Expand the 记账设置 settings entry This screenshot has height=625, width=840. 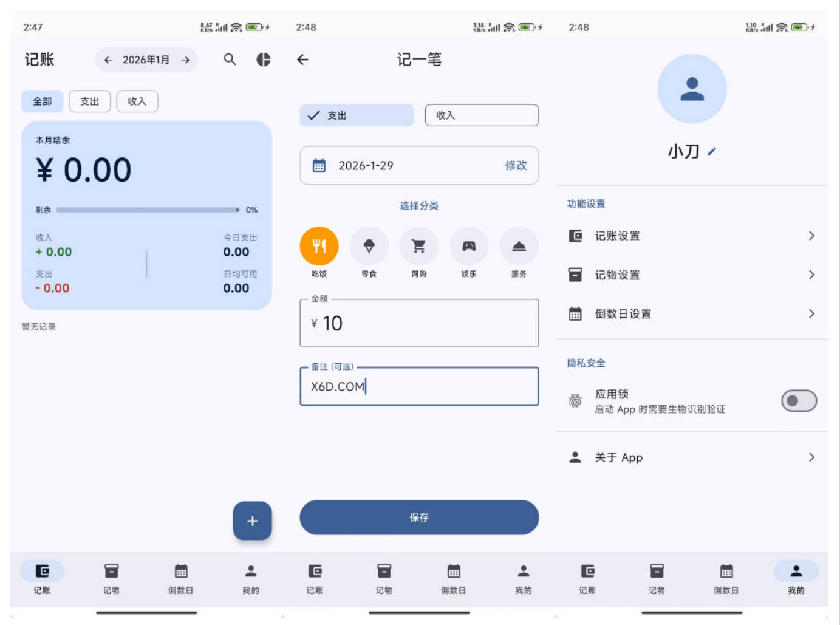[x=692, y=236]
